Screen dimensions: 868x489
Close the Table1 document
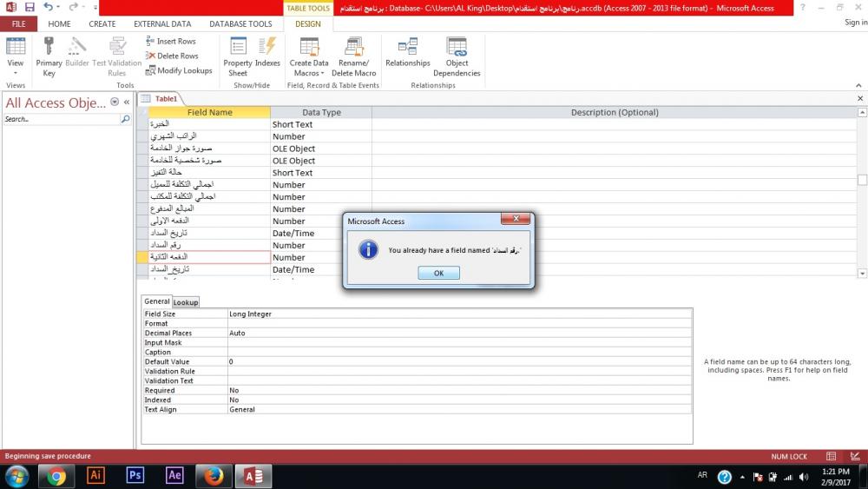coord(860,98)
